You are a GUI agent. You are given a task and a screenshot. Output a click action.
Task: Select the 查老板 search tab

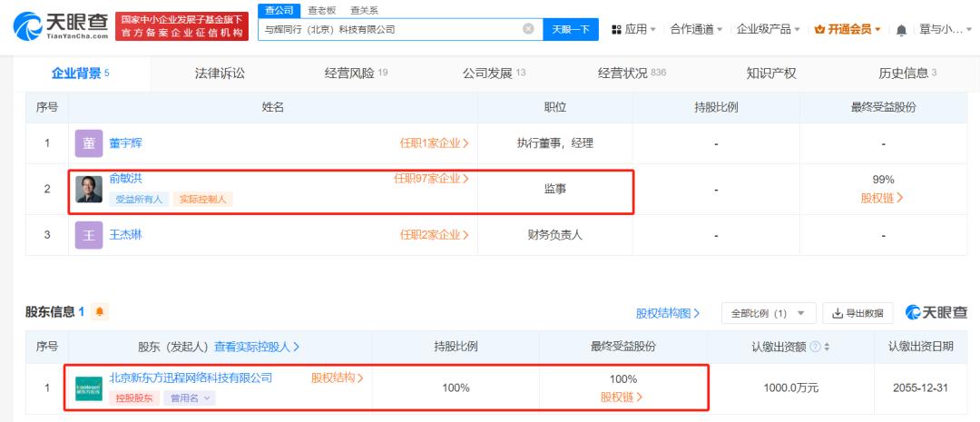[322, 11]
